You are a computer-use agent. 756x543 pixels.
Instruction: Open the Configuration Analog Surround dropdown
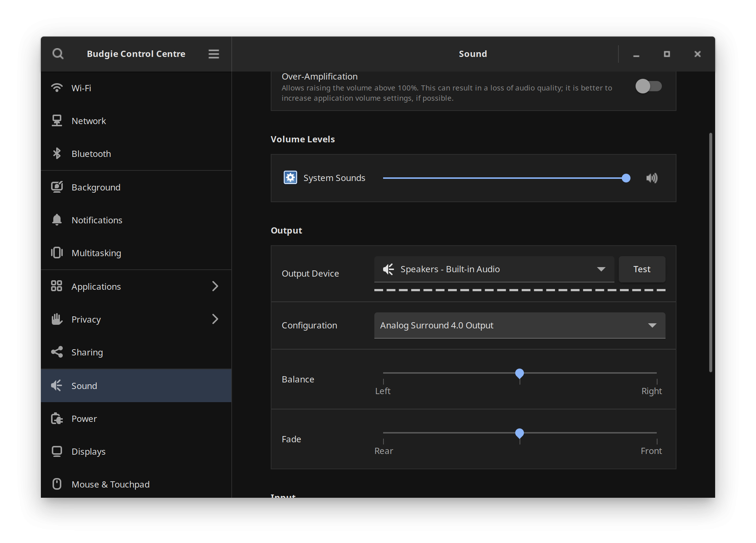pyautogui.click(x=520, y=326)
